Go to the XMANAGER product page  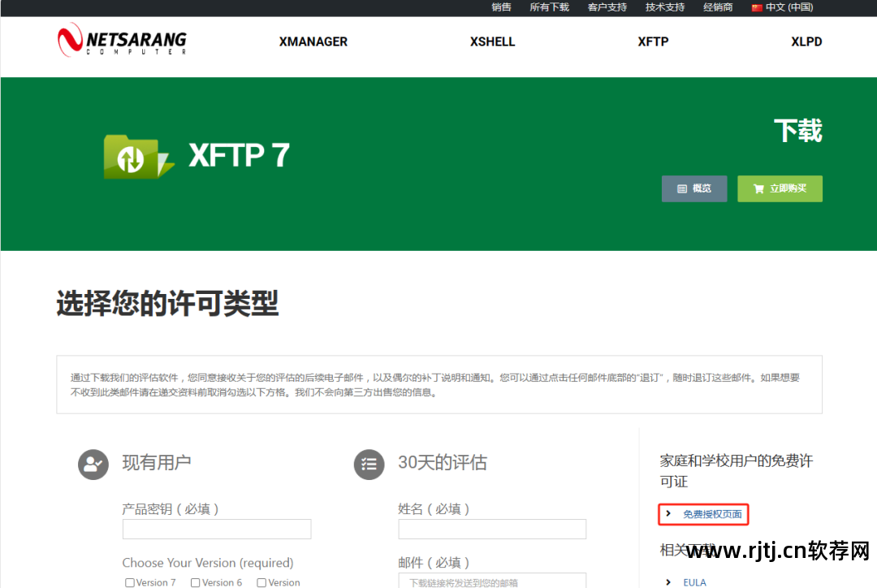point(313,42)
